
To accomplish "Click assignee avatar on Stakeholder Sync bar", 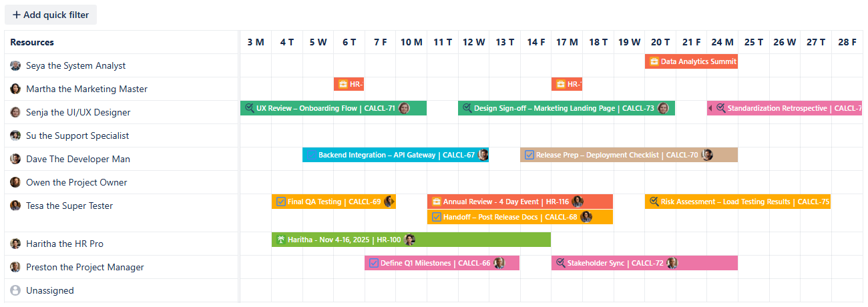I will click(672, 263).
